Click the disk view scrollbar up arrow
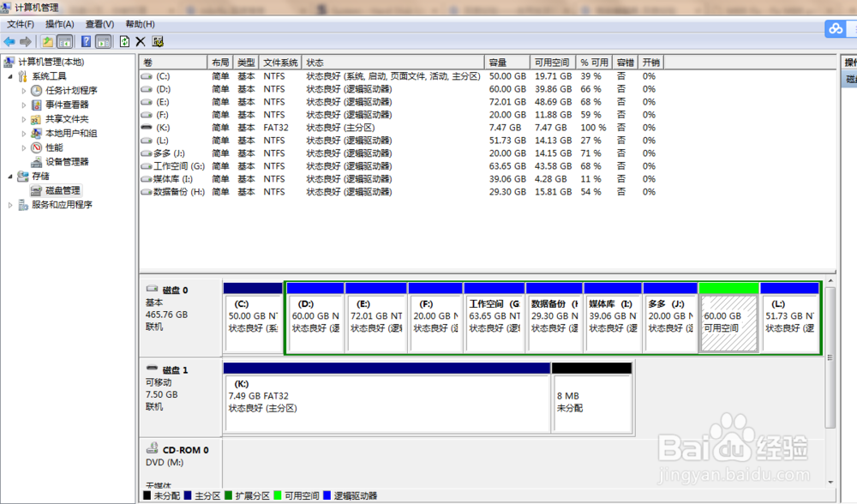Viewport: 857px width, 504px height. (830, 281)
